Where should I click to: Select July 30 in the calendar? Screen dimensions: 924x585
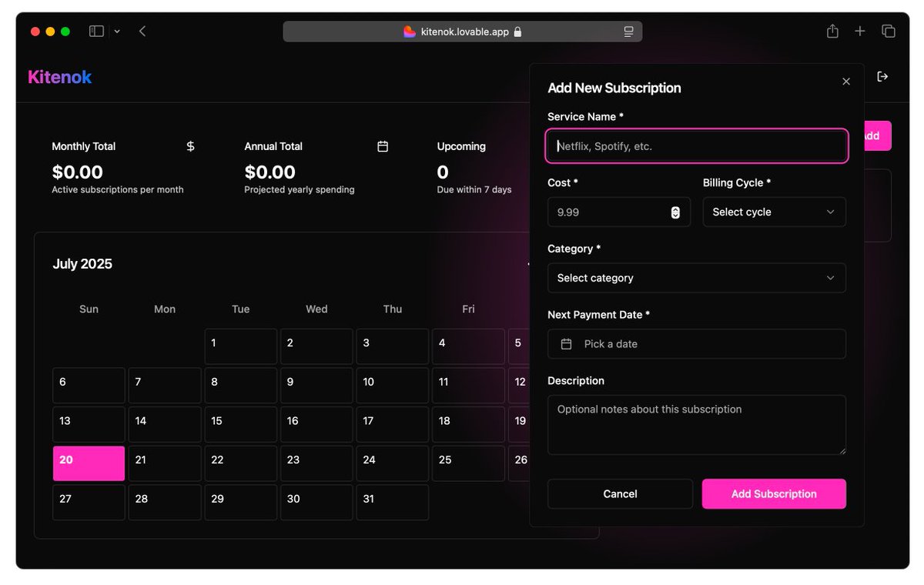316,502
